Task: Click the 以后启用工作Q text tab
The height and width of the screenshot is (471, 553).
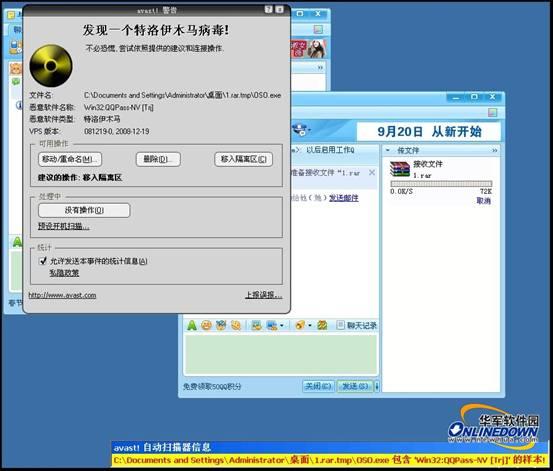Action: click(330, 150)
